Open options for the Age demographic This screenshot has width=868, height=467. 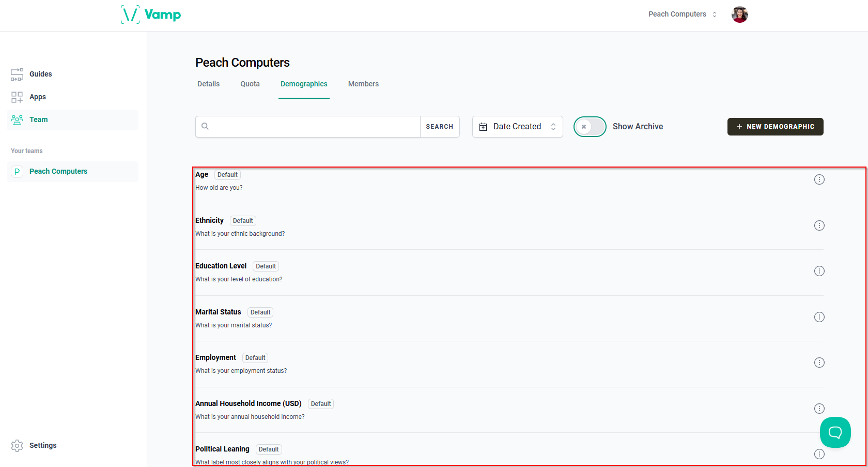819,179
